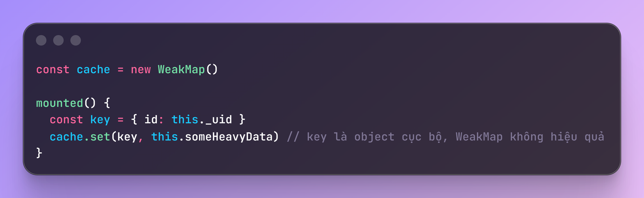The image size is (644, 198).
Task: Click the green WeakMap constructor name
Action: tap(181, 69)
